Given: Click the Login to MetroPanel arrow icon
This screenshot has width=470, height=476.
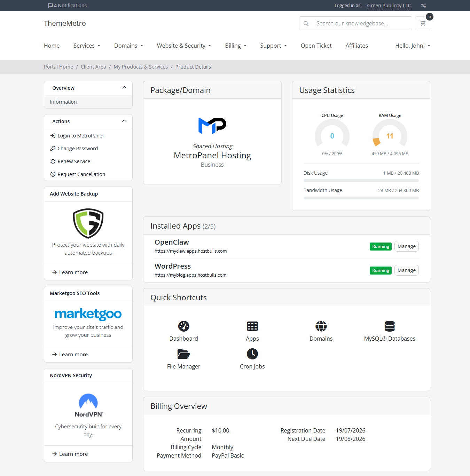Looking at the screenshot, I should tap(53, 136).
